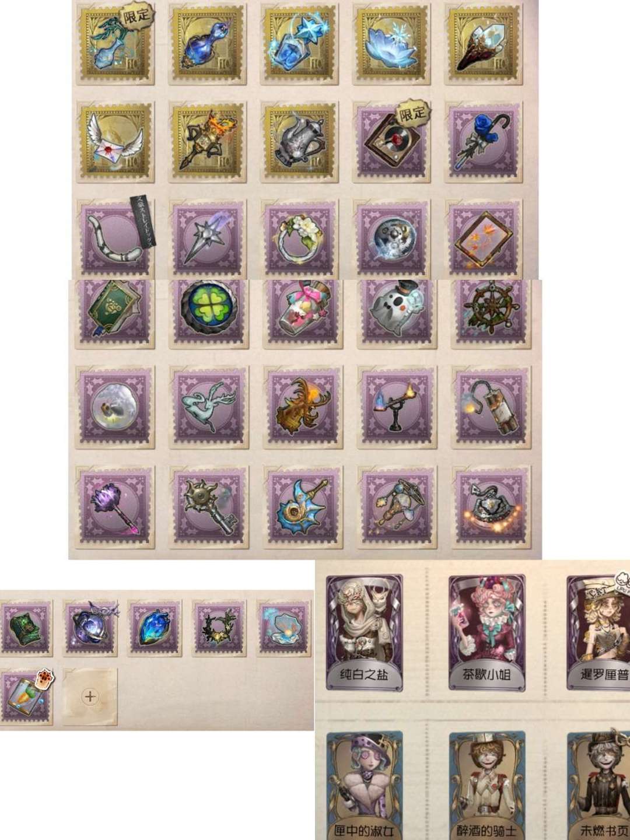The image size is (630, 840).
Task: Select the carrot jar stamp
Action: tap(26, 697)
